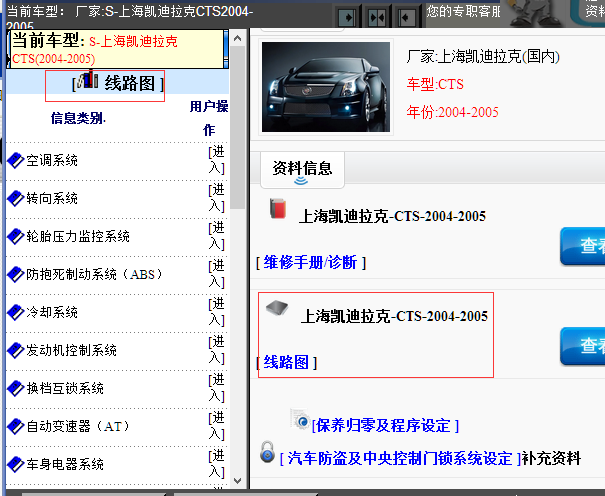Select the 冷却系统 row text

pyautogui.click(x=52, y=312)
